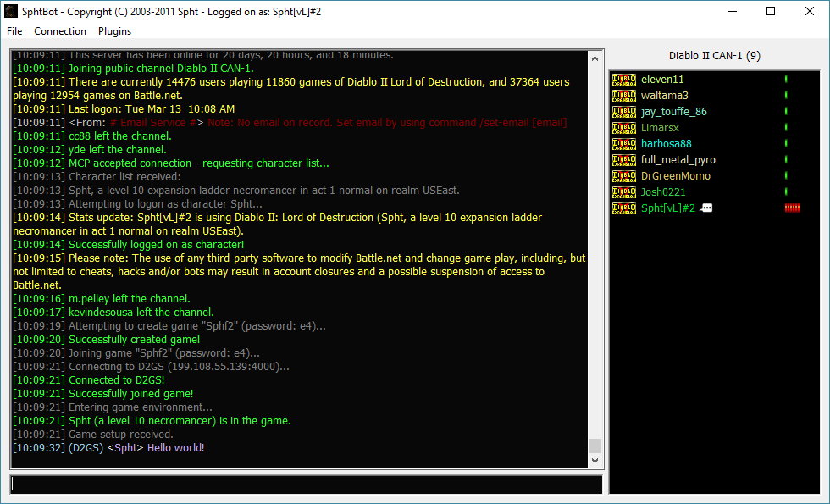Click the green ping bar for eleven11

click(786, 80)
